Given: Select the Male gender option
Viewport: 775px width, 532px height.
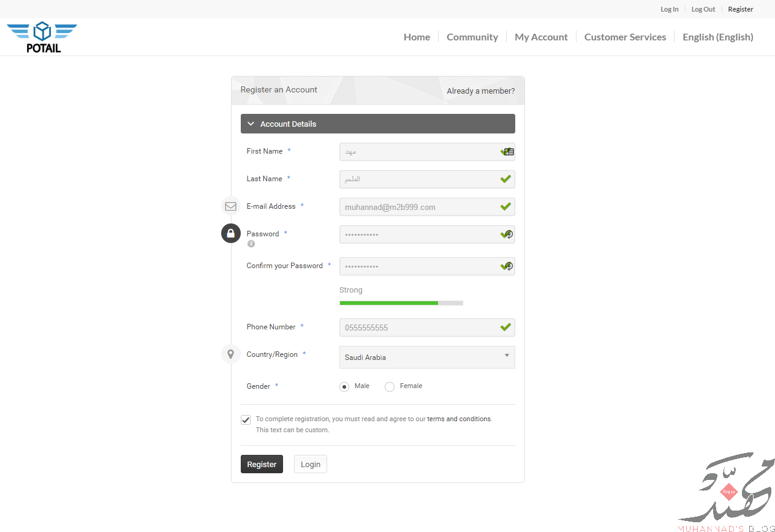Looking at the screenshot, I should (x=344, y=387).
